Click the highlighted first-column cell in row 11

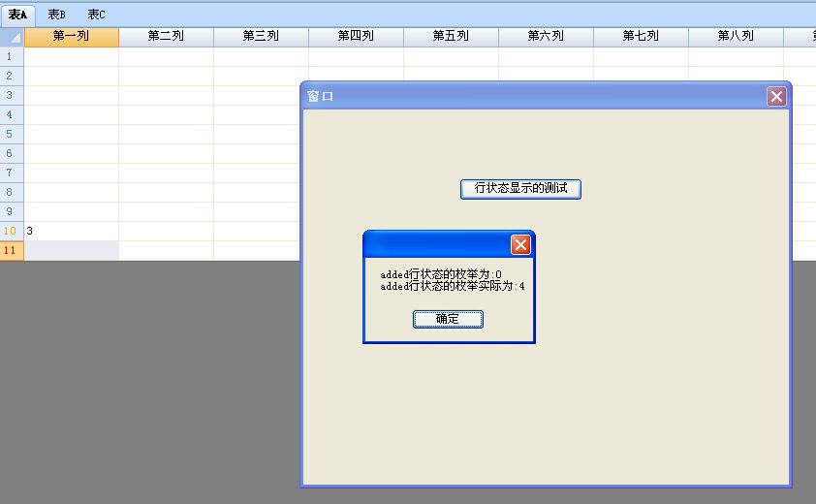coord(72,250)
